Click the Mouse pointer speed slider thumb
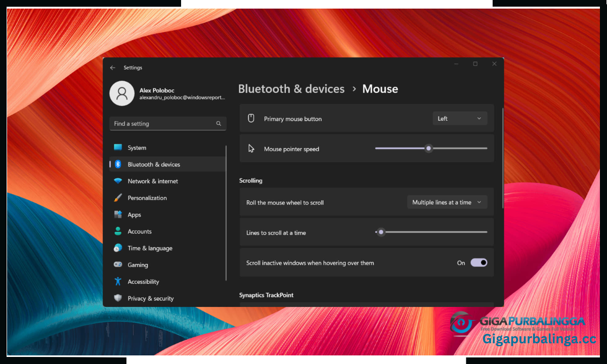This screenshot has height=364, width=607. coord(429,148)
